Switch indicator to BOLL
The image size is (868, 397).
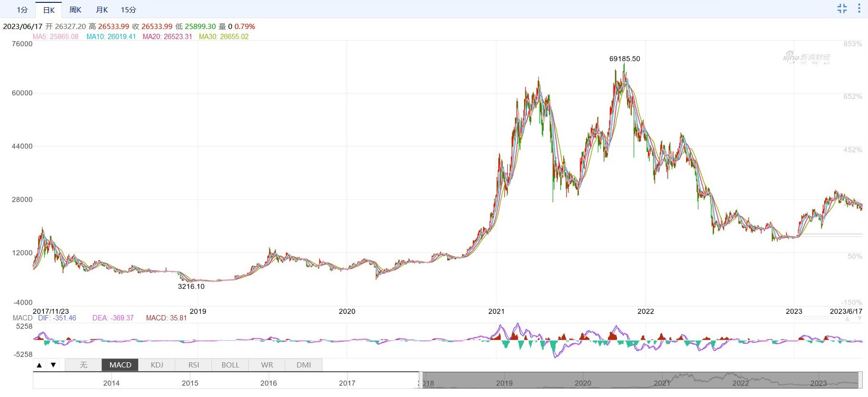[x=230, y=365]
